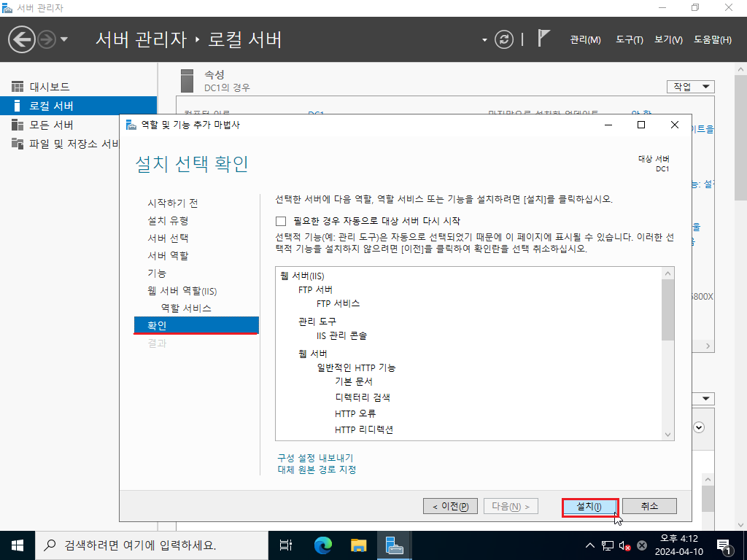Maximize the 역할 및 기능 추가 마법사 window

point(641,125)
